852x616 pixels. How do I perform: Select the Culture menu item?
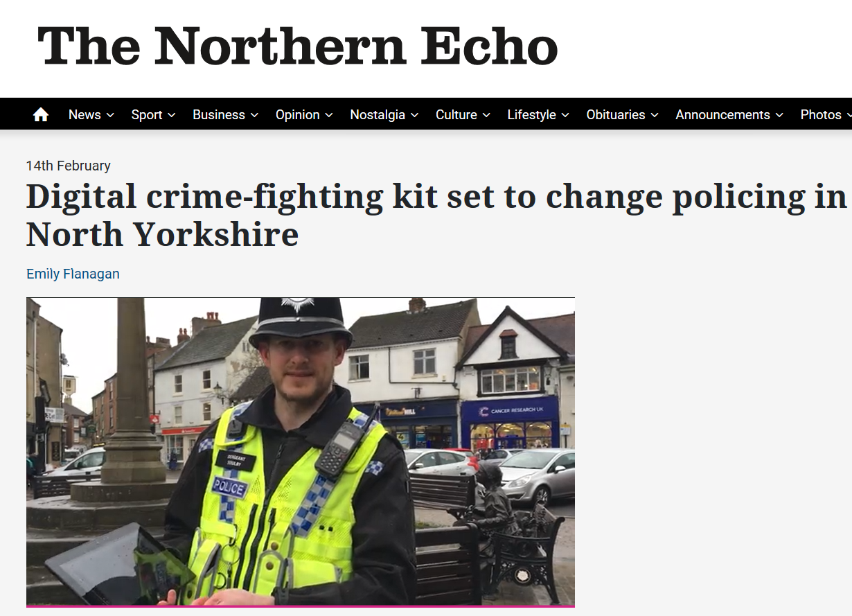coord(456,115)
